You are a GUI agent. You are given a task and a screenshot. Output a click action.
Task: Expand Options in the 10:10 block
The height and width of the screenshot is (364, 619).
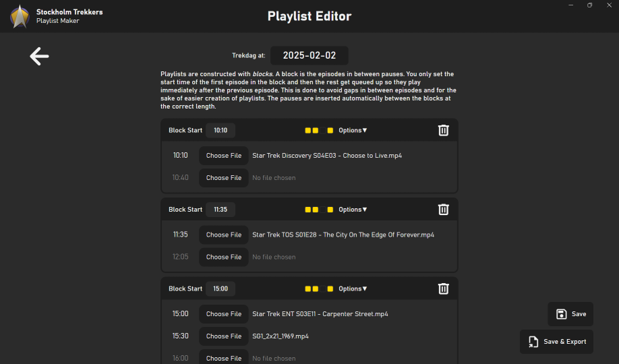point(353,130)
